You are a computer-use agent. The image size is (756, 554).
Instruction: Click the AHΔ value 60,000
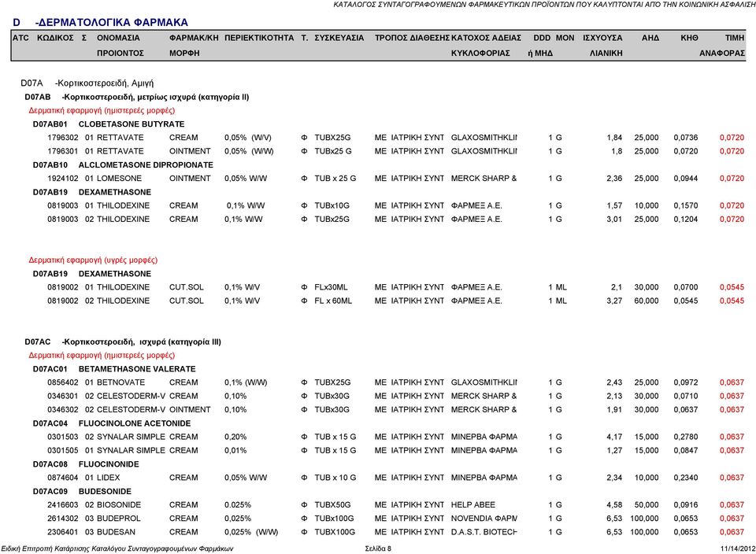click(646, 301)
